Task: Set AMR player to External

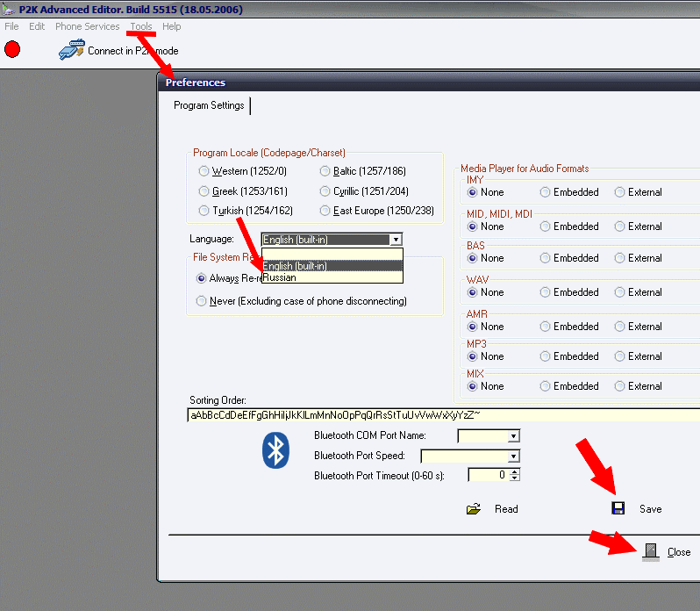Action: [x=619, y=327]
